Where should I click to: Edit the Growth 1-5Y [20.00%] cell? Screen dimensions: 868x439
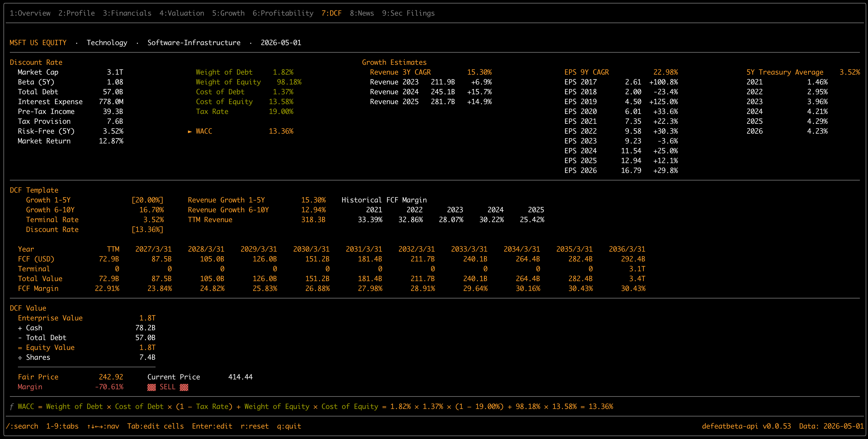pos(147,200)
